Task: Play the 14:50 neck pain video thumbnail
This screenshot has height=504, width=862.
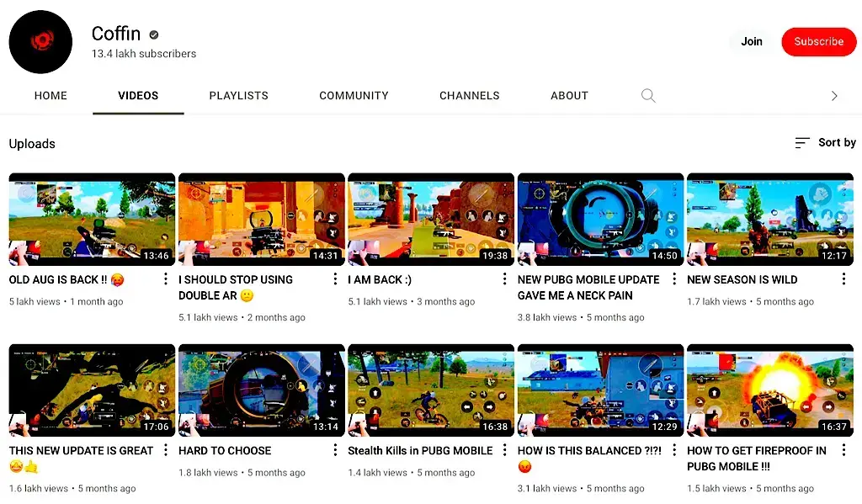Action: pyautogui.click(x=600, y=220)
